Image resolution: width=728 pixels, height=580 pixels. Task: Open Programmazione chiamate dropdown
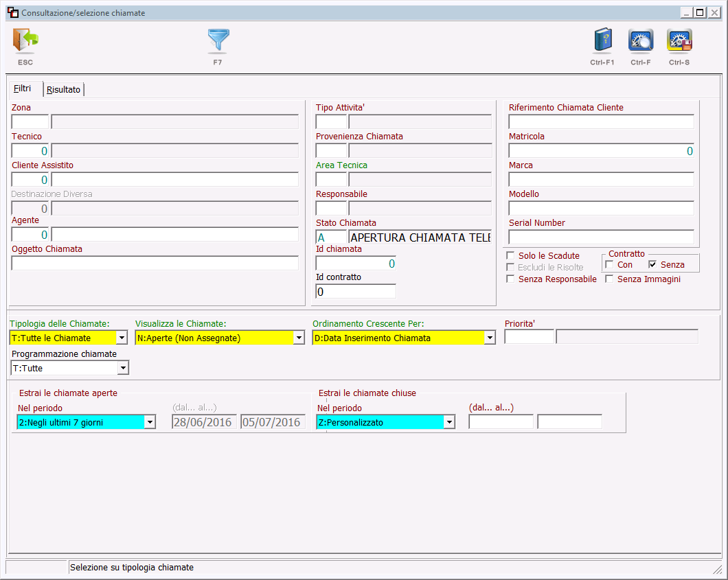122,368
